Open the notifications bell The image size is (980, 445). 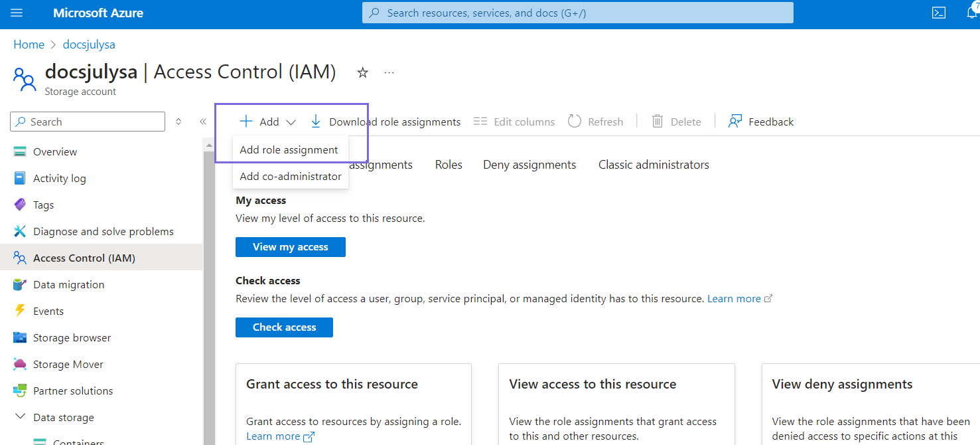coord(971,13)
